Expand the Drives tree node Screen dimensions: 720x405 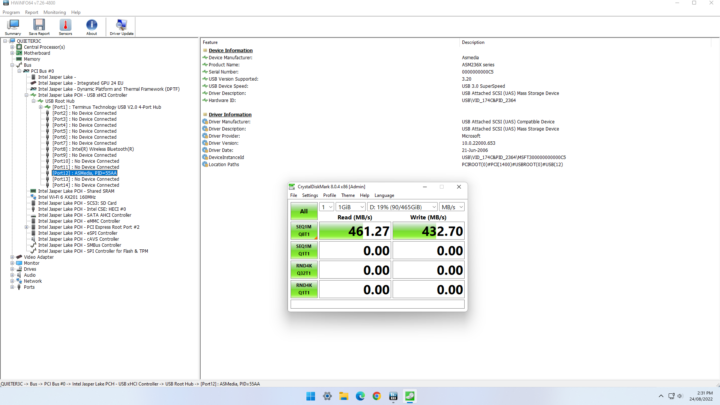pyautogui.click(x=12, y=269)
